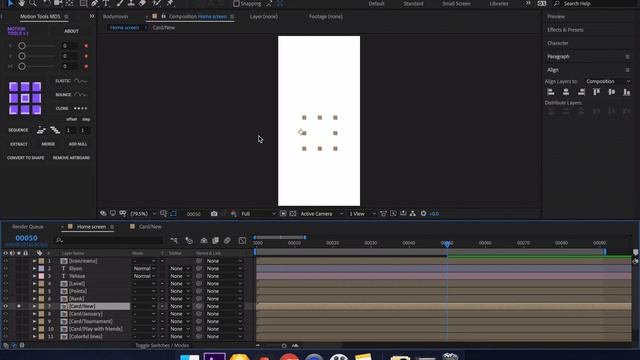The height and width of the screenshot is (360, 640).
Task: Open the composition flowchart icon in viewer footer
Action: (413, 213)
